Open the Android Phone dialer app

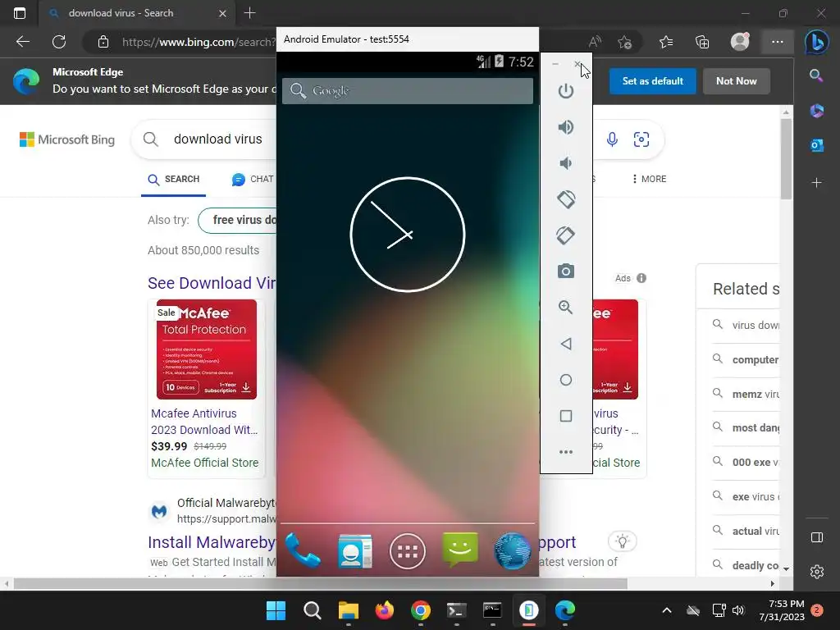click(303, 550)
